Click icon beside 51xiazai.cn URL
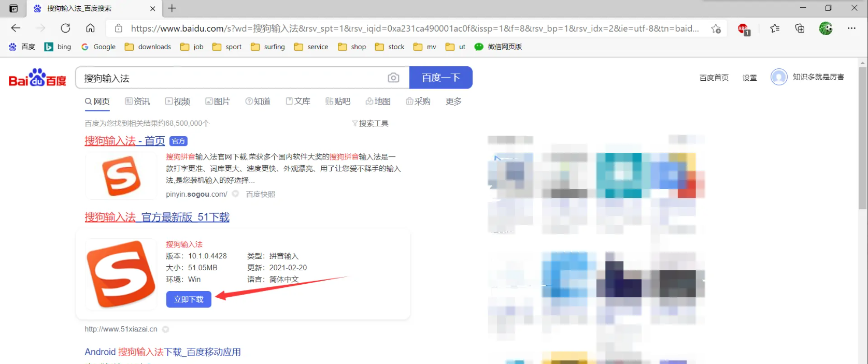This screenshot has width=868, height=364. coord(165,329)
